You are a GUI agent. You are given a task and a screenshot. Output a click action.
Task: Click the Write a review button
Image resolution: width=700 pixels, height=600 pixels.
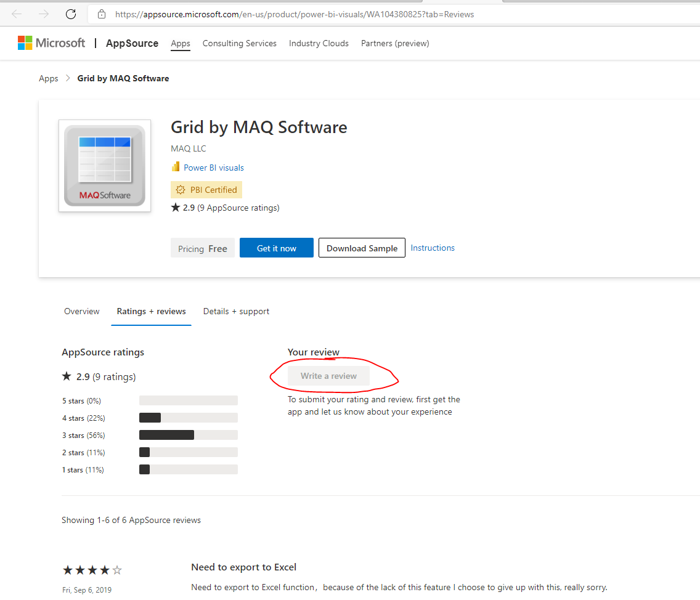pyautogui.click(x=328, y=376)
